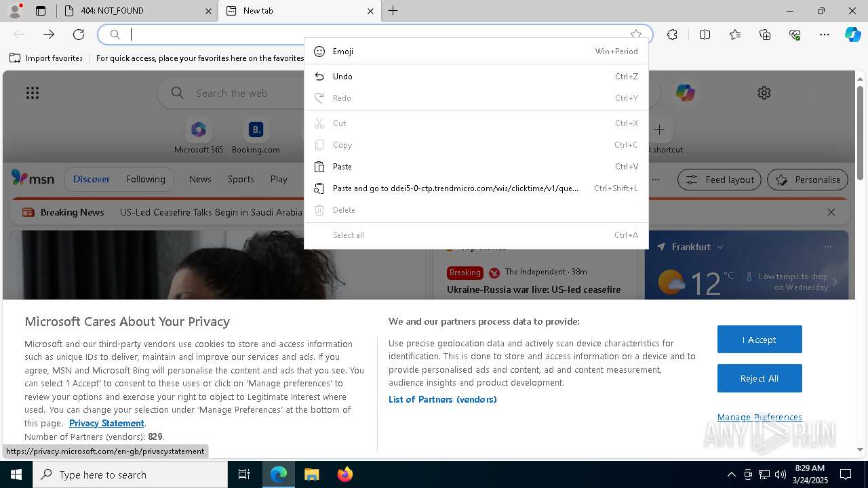Click the I Accept button
868x488 pixels.
[759, 340]
